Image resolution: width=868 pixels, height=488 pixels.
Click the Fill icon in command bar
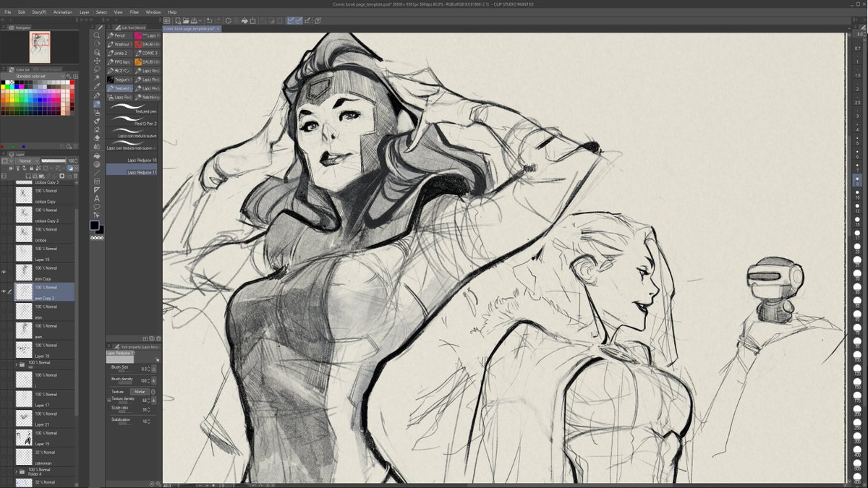(x=244, y=21)
